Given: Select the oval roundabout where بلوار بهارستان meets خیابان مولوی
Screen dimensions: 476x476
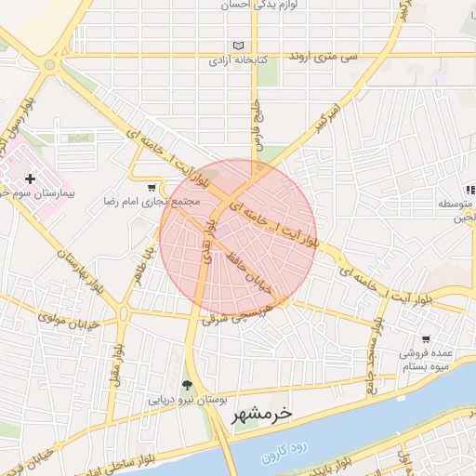Looking at the screenshot, I should click(124, 313).
